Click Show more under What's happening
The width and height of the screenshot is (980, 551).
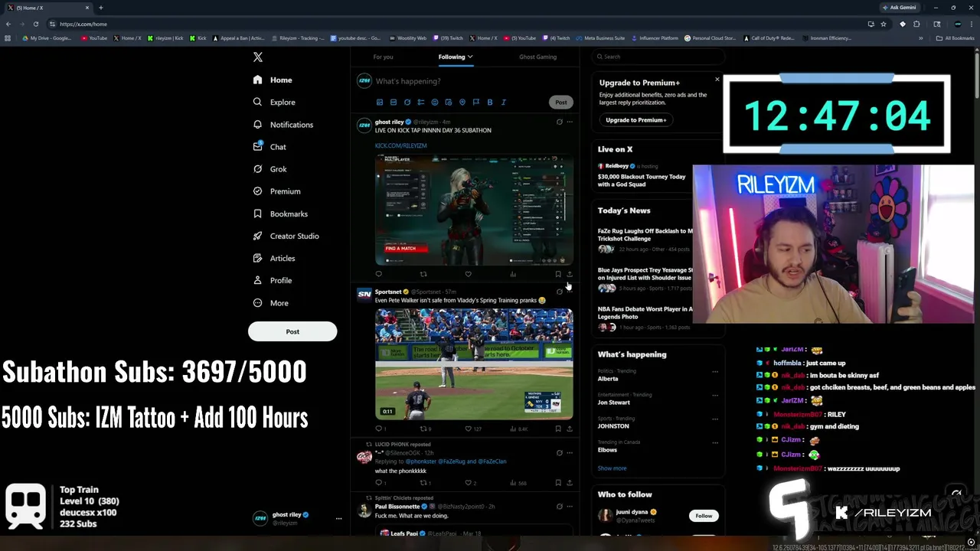tap(612, 468)
